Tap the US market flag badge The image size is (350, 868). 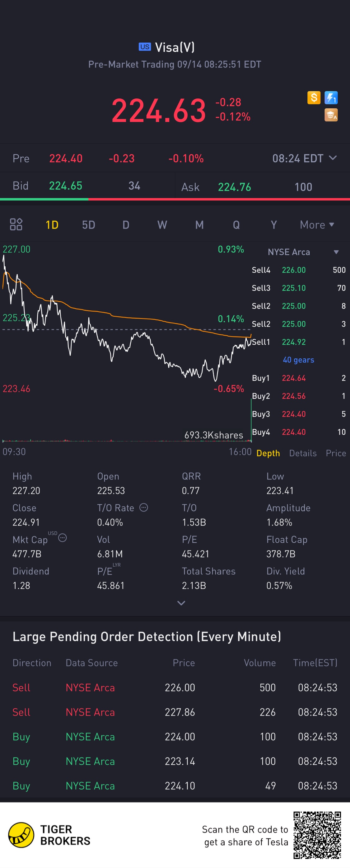coord(145,47)
